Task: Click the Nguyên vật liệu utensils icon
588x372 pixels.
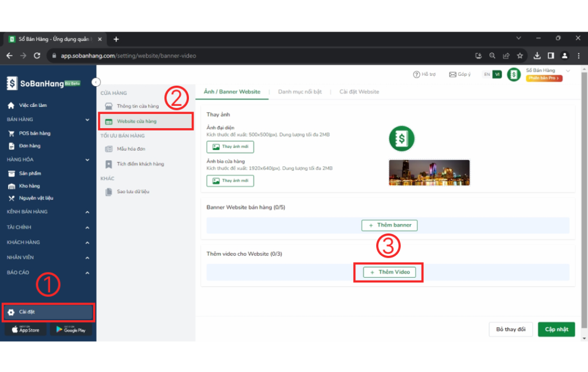Action: tap(11, 198)
